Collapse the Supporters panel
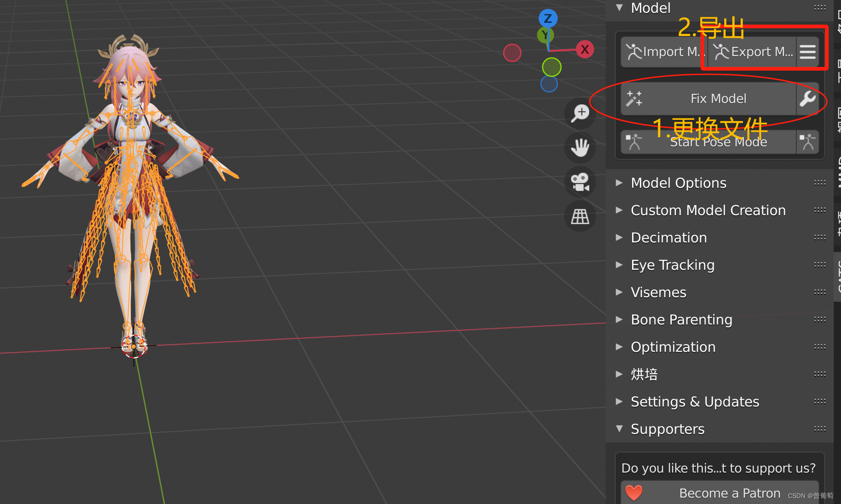Viewport: 841px width, 504px height. point(619,429)
